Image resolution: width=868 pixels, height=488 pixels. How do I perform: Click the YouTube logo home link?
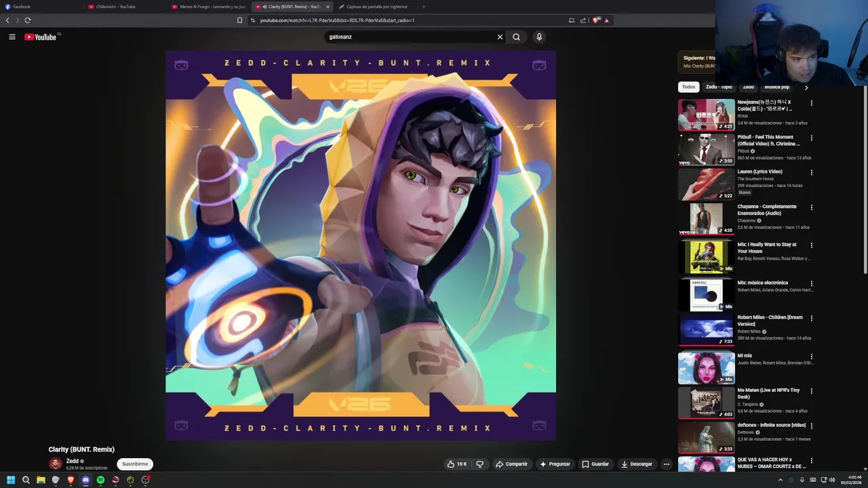41,37
